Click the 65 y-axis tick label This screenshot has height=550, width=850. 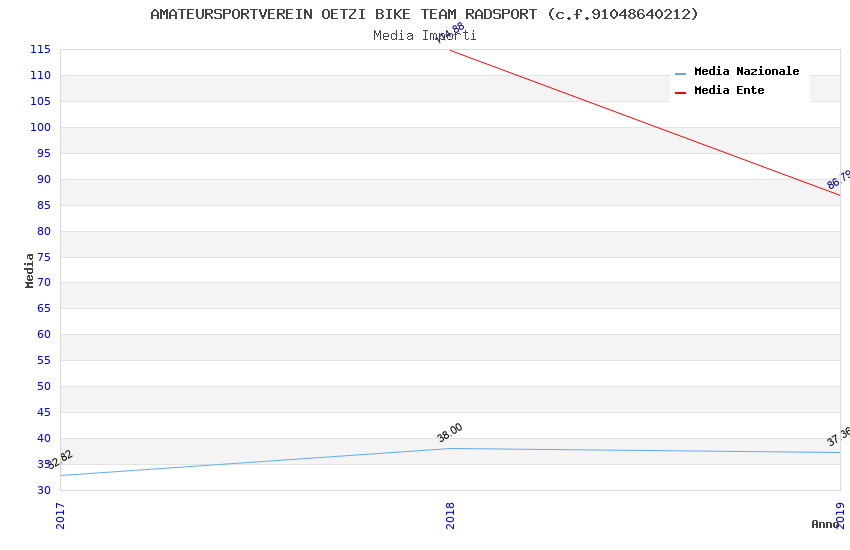point(44,308)
